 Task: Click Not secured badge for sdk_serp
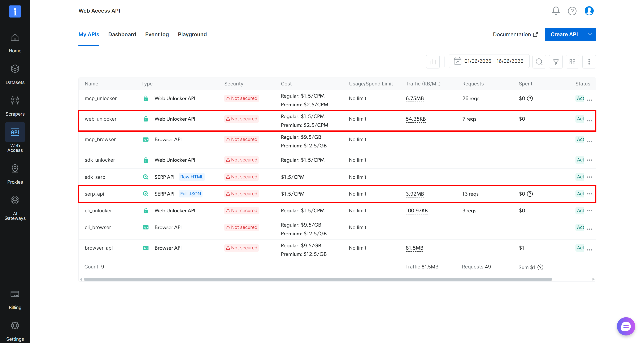coord(241,177)
